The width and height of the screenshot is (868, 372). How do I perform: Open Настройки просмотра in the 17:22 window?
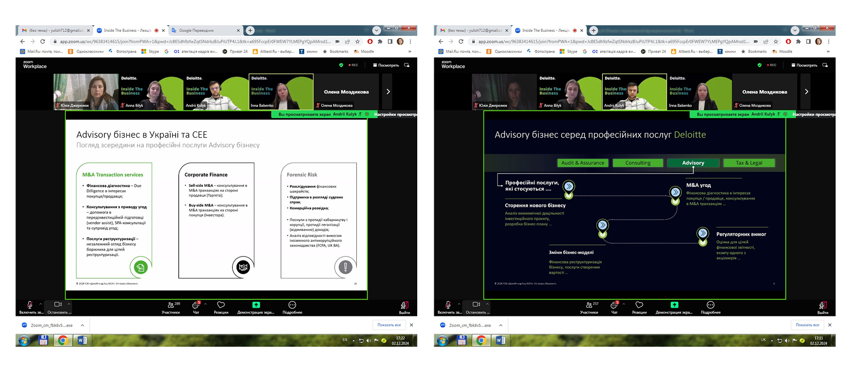[395, 114]
